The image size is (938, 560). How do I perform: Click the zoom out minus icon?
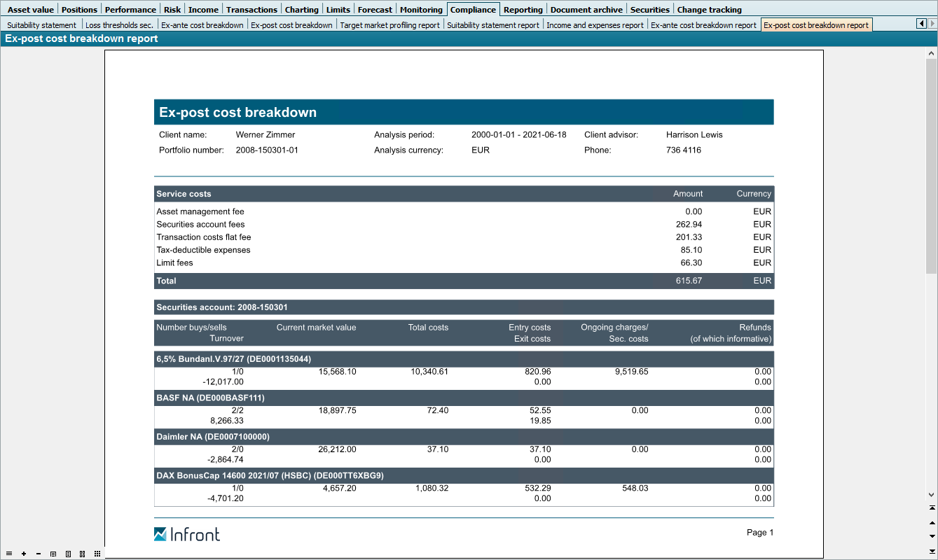tap(38, 554)
